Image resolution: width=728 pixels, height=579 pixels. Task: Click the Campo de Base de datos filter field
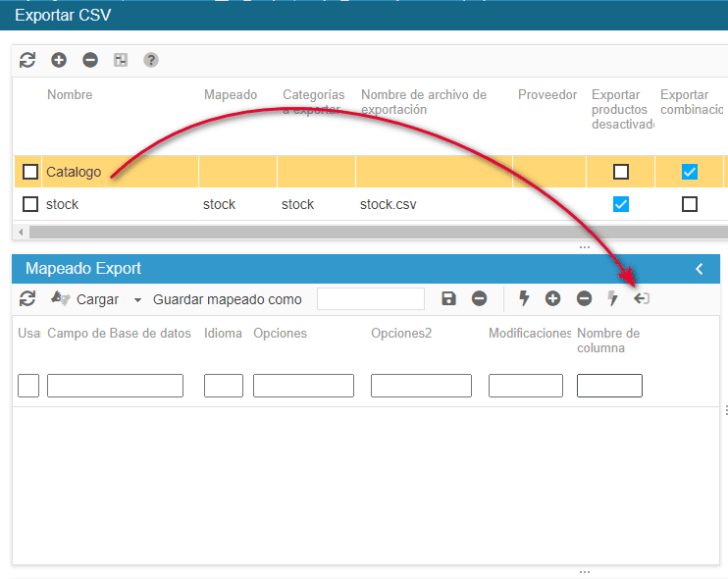[115, 386]
